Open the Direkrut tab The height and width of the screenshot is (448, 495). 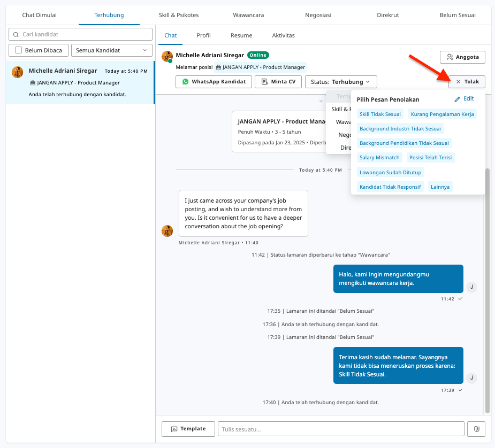(x=387, y=15)
